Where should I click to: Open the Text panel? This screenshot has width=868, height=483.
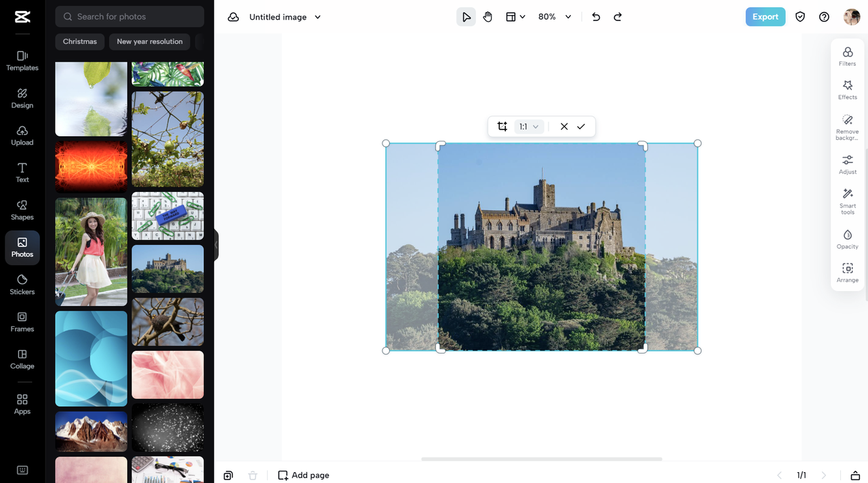tap(22, 172)
